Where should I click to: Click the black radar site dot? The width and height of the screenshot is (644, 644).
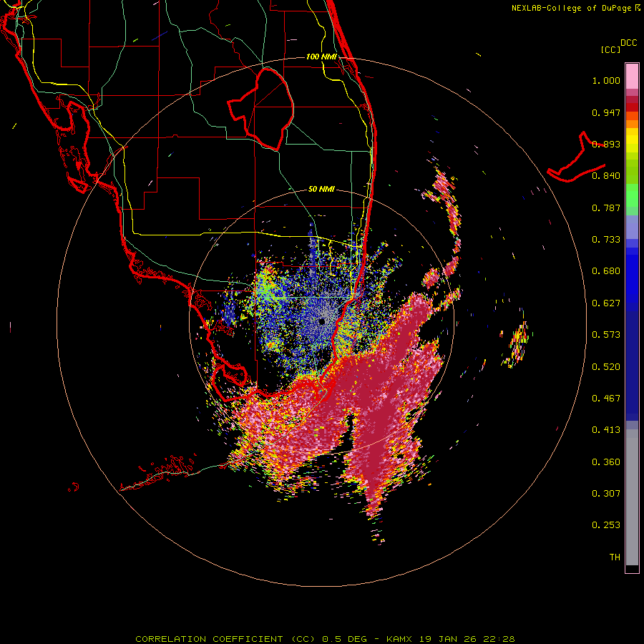[322, 322]
